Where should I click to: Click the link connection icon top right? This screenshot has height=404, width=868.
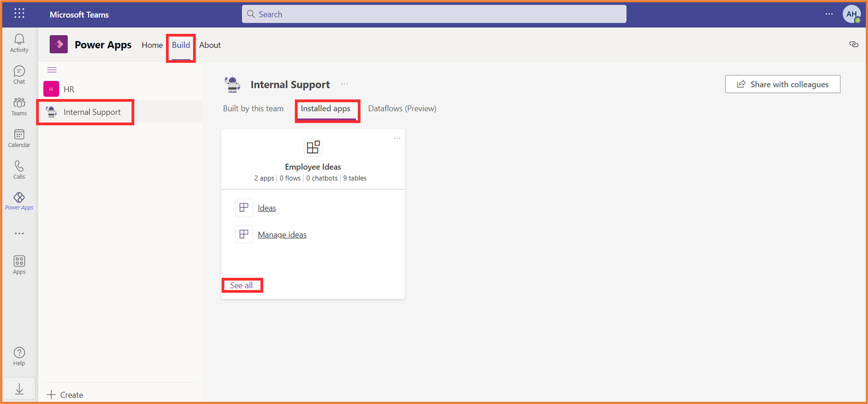(x=854, y=45)
